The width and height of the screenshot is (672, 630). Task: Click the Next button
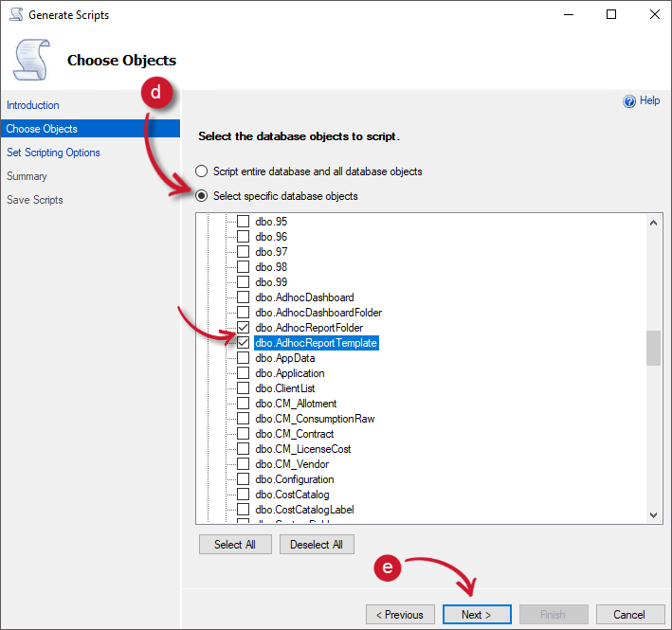pos(477,615)
